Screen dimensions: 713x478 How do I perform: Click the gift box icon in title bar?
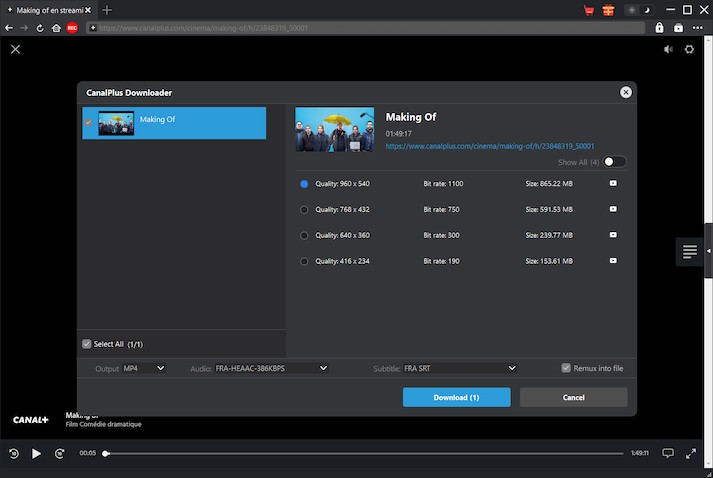(608, 10)
